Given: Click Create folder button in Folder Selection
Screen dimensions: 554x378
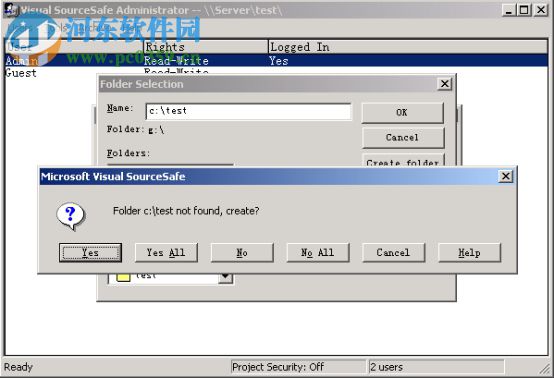Looking at the screenshot, I should point(402,160).
